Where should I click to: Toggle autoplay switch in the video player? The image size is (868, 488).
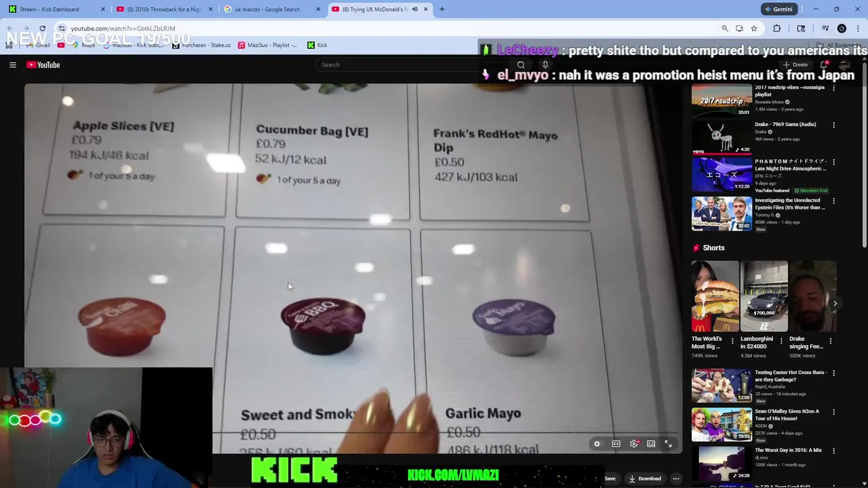pyautogui.click(x=597, y=444)
